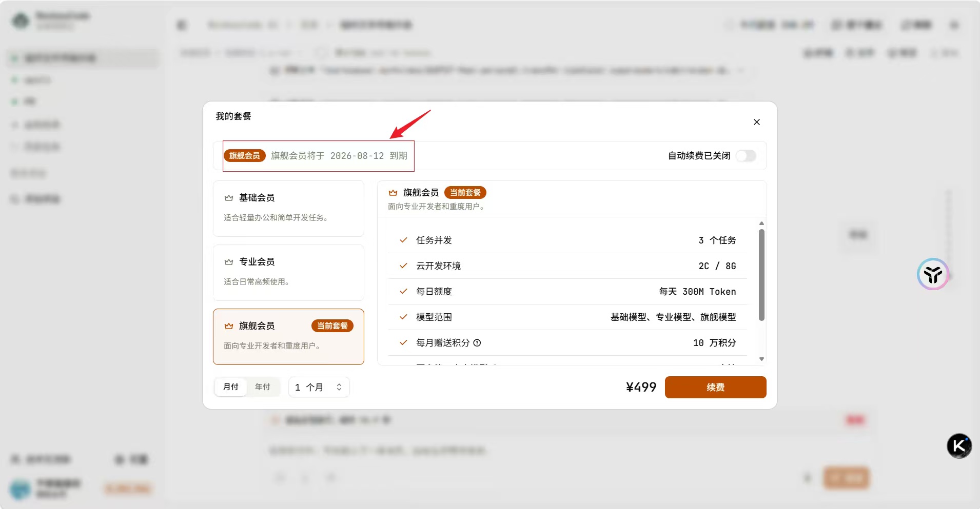Image resolution: width=980 pixels, height=509 pixels.
Task: Click the floating Y-shaped assistant icon
Action: coord(933,274)
